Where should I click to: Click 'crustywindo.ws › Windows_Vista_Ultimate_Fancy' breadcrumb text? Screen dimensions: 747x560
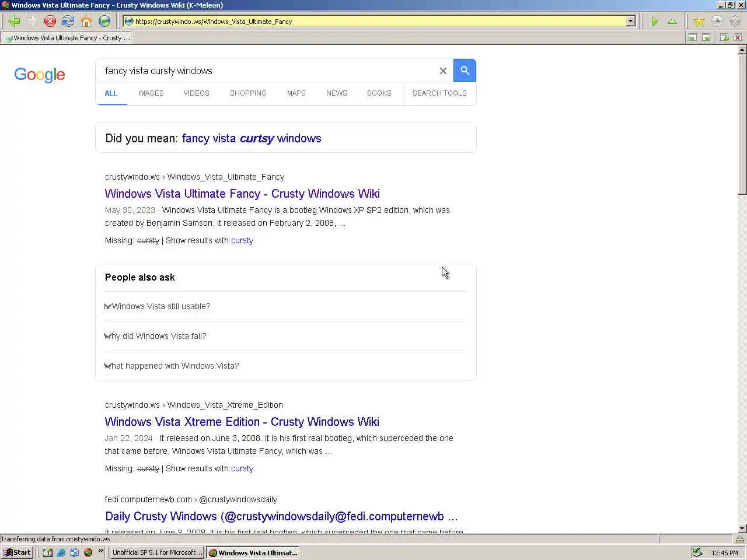pos(194,177)
